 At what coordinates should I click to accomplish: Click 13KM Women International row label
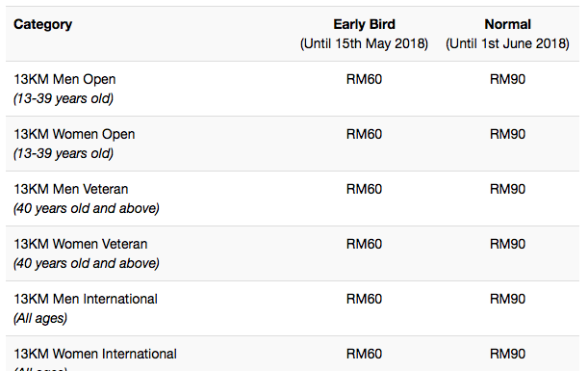click(x=95, y=354)
